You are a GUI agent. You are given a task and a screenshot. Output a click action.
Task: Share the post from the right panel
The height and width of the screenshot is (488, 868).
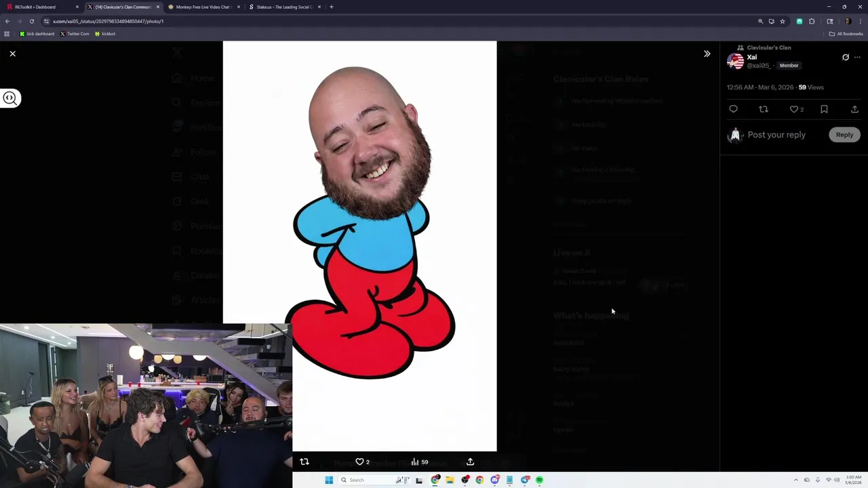(854, 109)
